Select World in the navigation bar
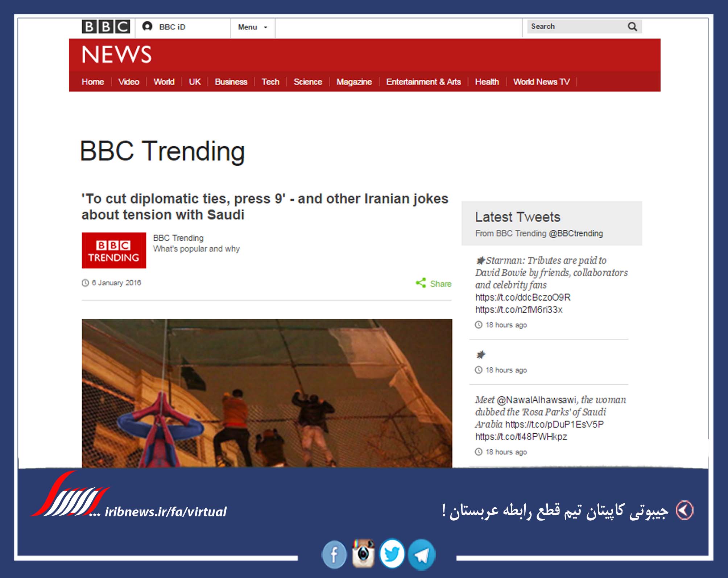Viewport: 728px width, 578px height. 164,82
